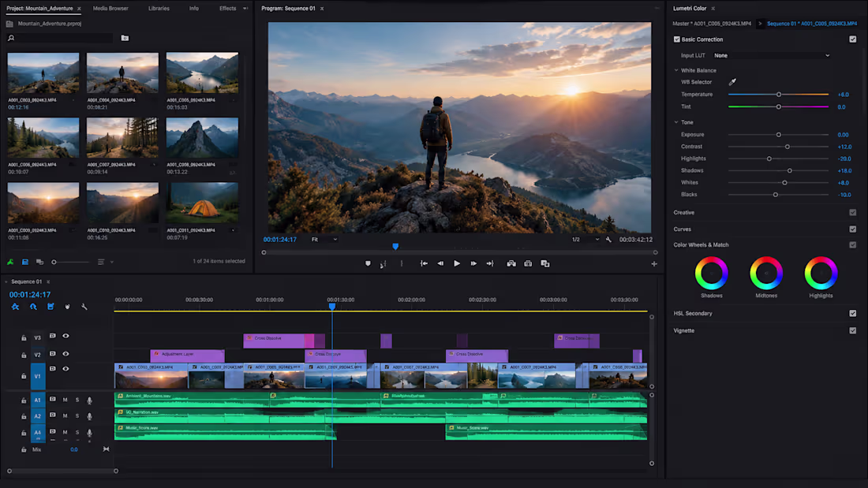Toggle the Vignette checkbox
Image resolution: width=868 pixels, height=488 pixels.
pos(852,330)
